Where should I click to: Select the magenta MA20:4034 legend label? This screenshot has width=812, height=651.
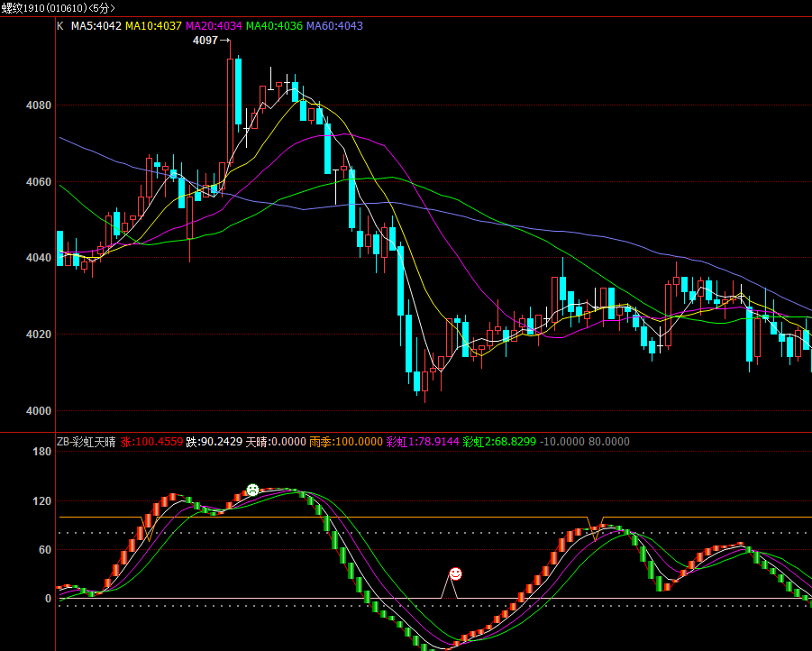pyautogui.click(x=214, y=26)
